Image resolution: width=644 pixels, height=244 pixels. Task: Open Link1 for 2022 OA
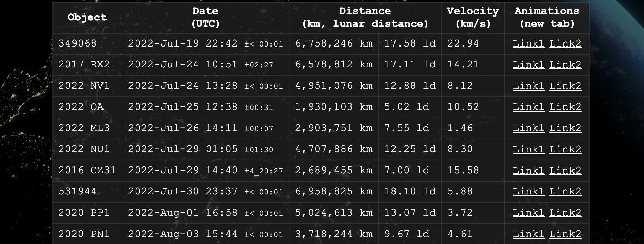point(528,107)
